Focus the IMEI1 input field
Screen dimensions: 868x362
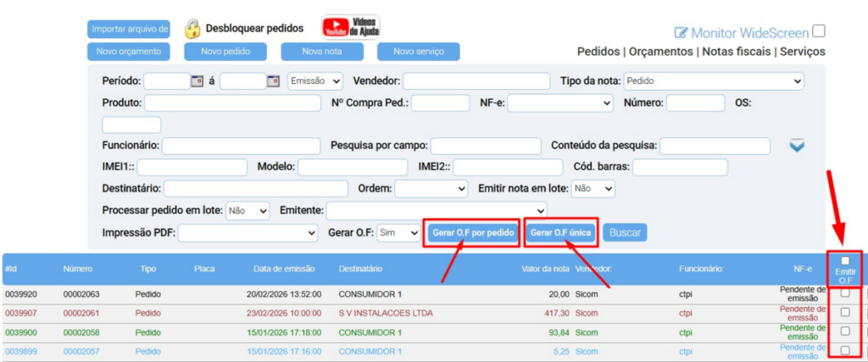[x=192, y=167]
